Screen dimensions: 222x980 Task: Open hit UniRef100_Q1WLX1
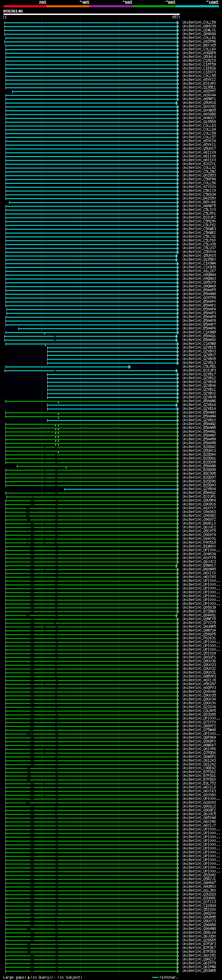pos(199,30)
